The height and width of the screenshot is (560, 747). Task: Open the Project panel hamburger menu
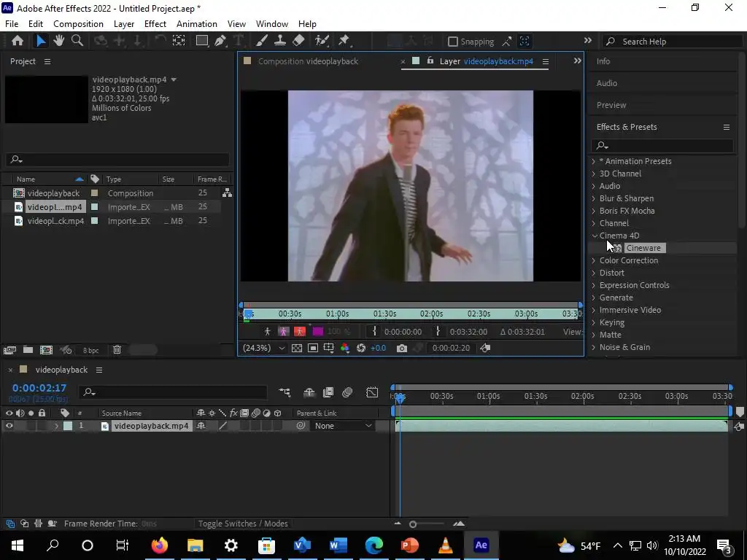pos(47,61)
